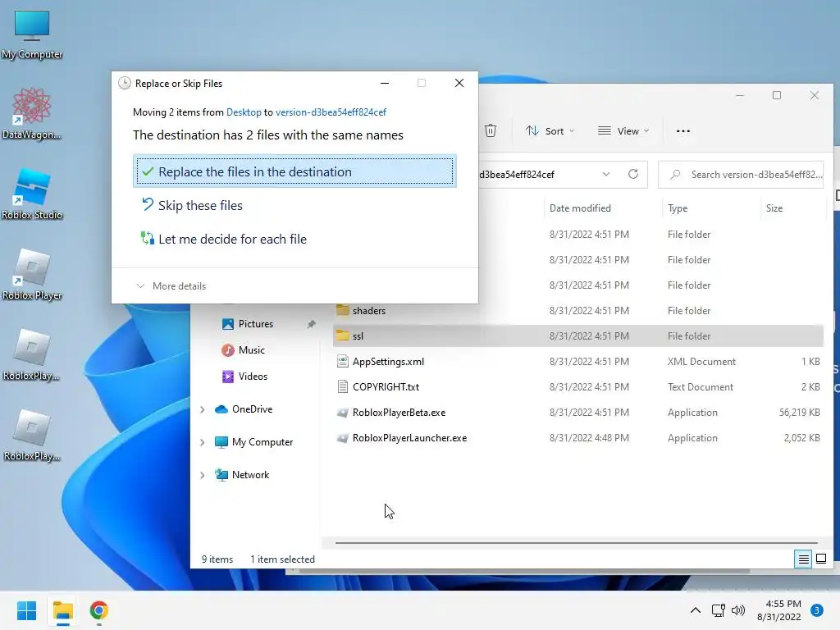Screen dimensions: 840x630
Task: Click the AppSettings.xml file icon
Action: 342,361
